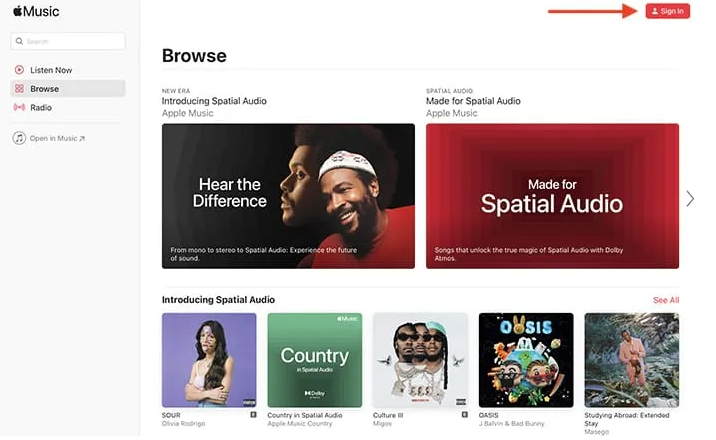The image size is (716, 440).
Task: Click the Masego artist name
Action: pos(596,432)
